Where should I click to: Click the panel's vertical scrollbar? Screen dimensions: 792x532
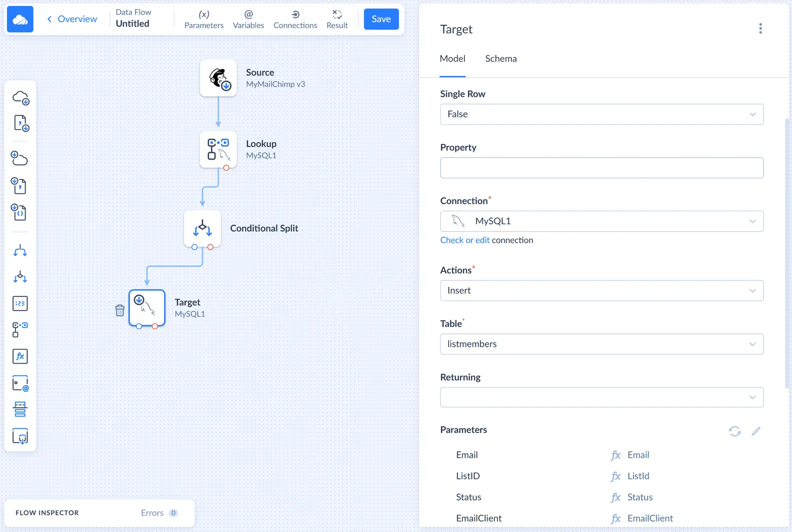click(787, 254)
